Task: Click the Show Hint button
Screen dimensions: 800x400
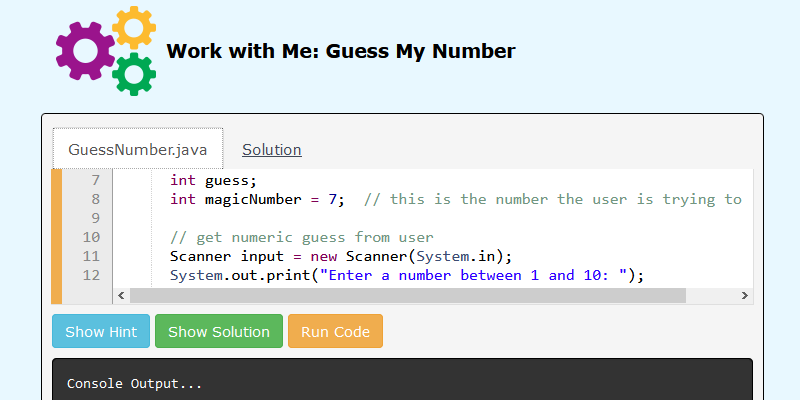Action: click(101, 331)
